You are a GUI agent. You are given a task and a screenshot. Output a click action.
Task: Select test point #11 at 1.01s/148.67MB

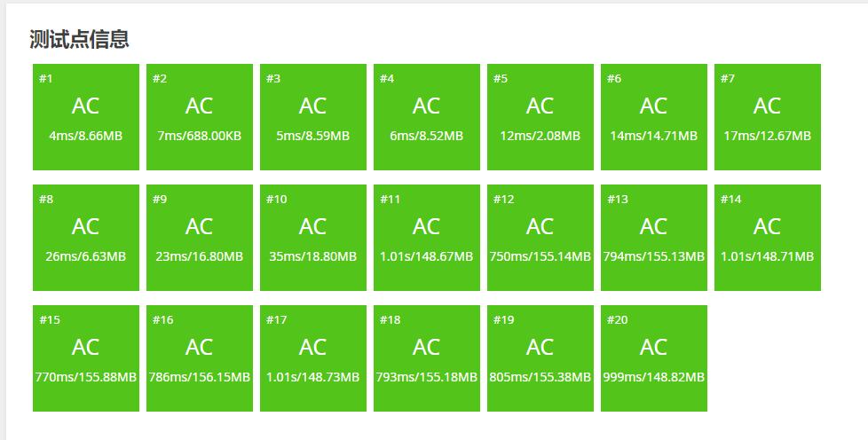[427, 238]
